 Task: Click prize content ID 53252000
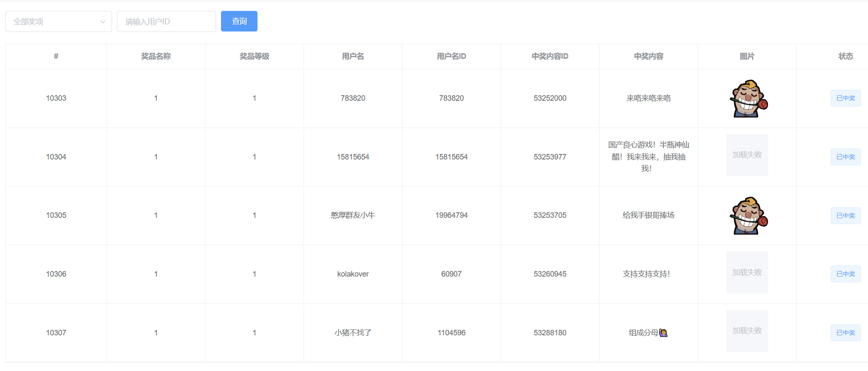tap(550, 98)
